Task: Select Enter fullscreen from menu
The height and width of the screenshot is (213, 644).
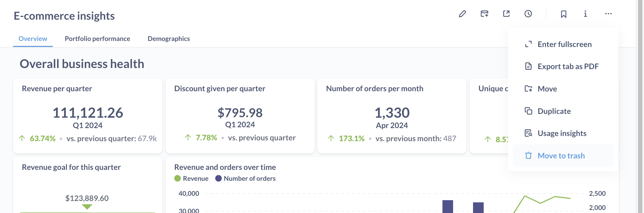Action: (564, 44)
